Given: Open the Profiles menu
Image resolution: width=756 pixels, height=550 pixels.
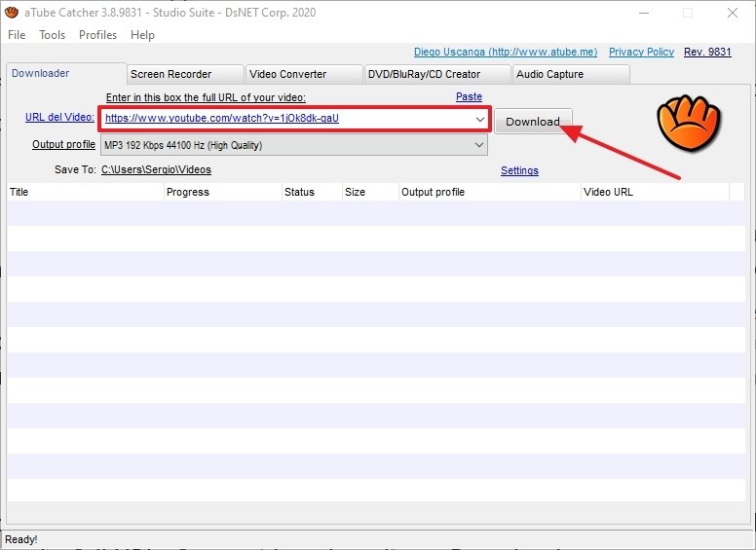Looking at the screenshot, I should 97,35.
